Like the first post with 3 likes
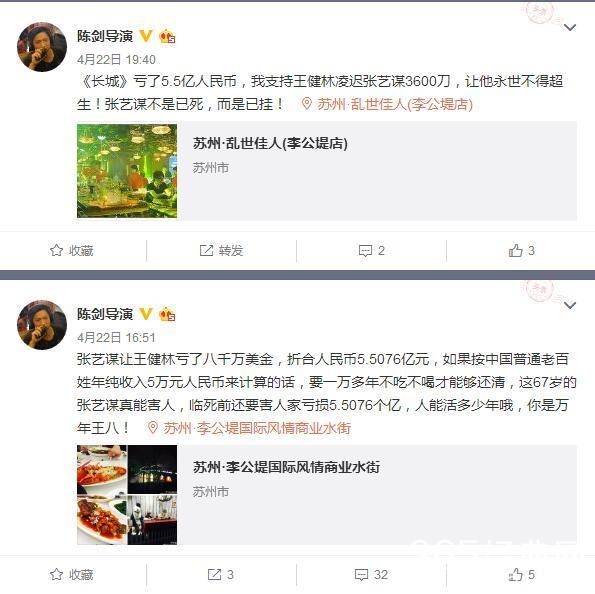 [x=522, y=251]
